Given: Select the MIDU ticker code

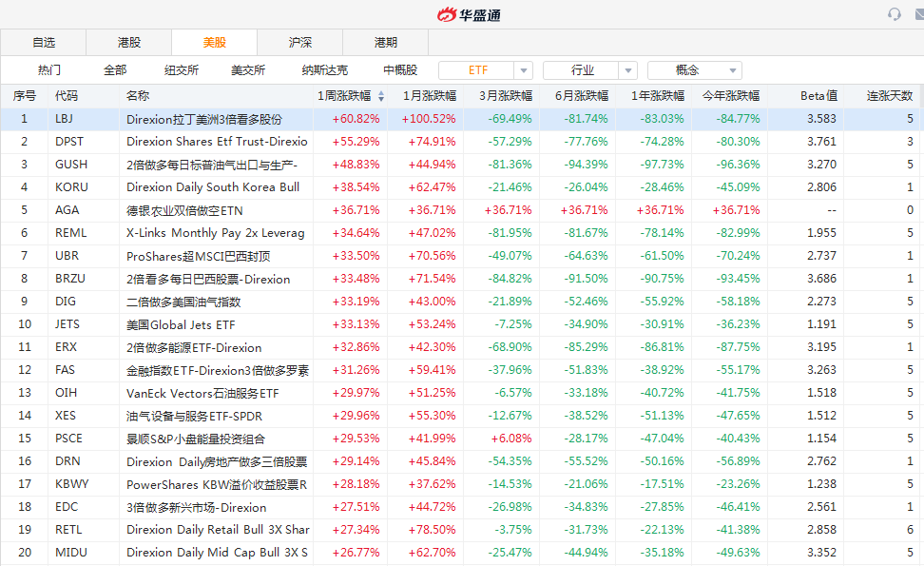Looking at the screenshot, I should click(x=70, y=553).
